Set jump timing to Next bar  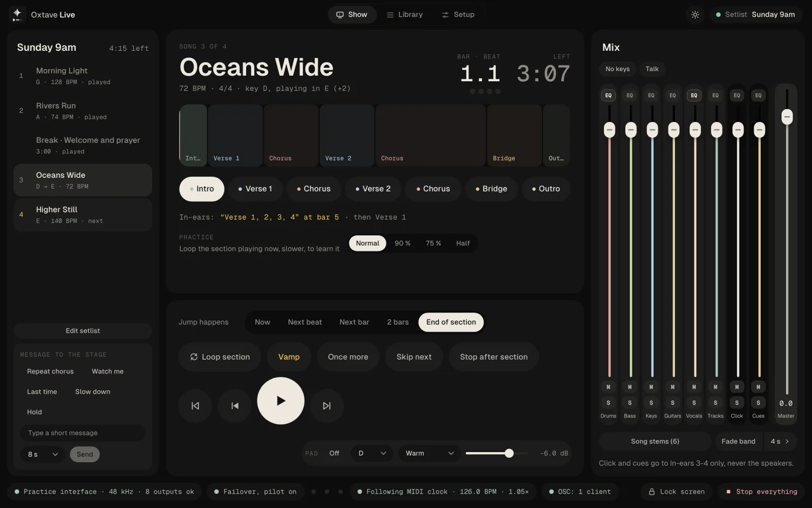pos(354,322)
